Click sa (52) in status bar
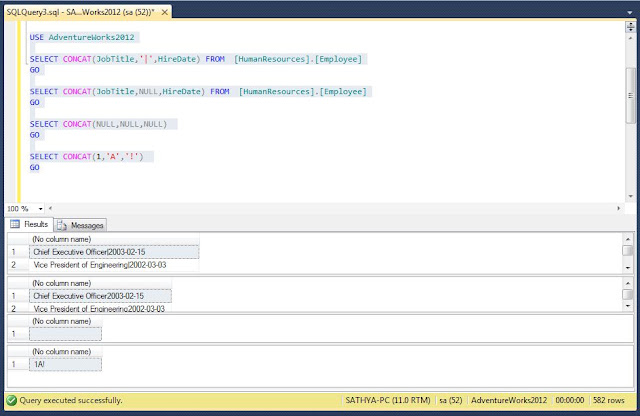640x416 pixels. [451, 400]
